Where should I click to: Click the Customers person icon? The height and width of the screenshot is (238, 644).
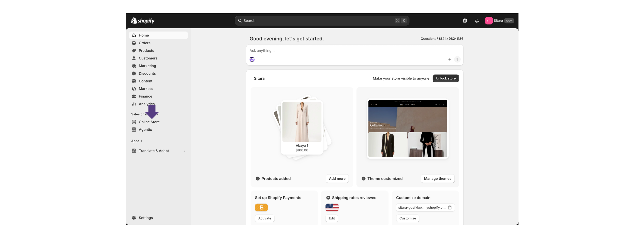coord(134,58)
